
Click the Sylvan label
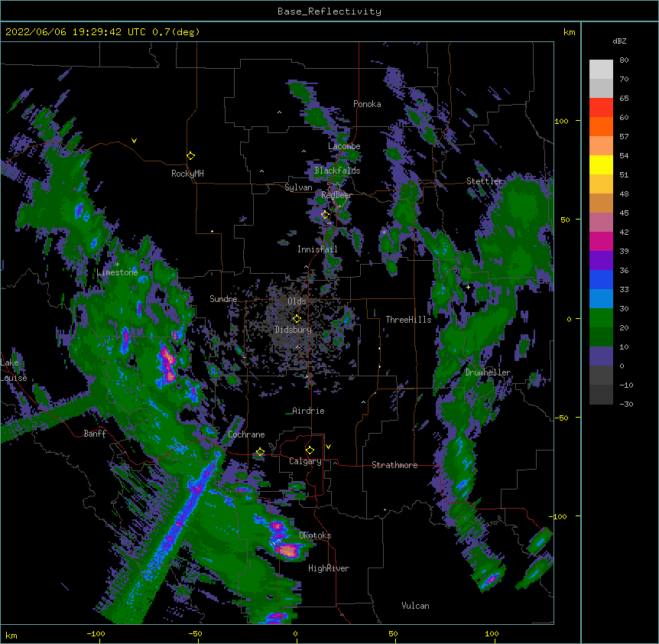[x=298, y=187]
